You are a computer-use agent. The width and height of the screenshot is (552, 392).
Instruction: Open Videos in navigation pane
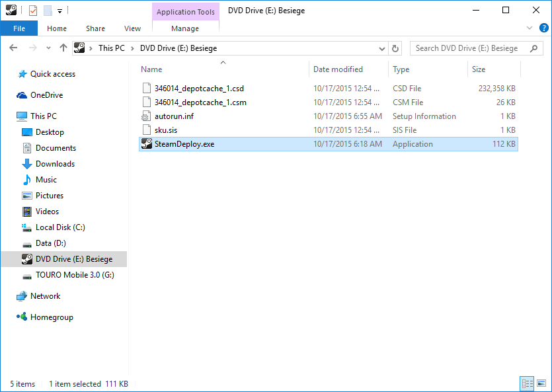47,211
